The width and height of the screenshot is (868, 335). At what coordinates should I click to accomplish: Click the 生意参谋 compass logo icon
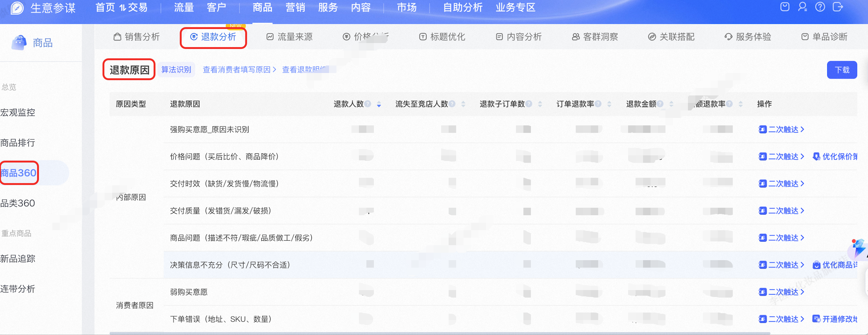click(x=17, y=8)
